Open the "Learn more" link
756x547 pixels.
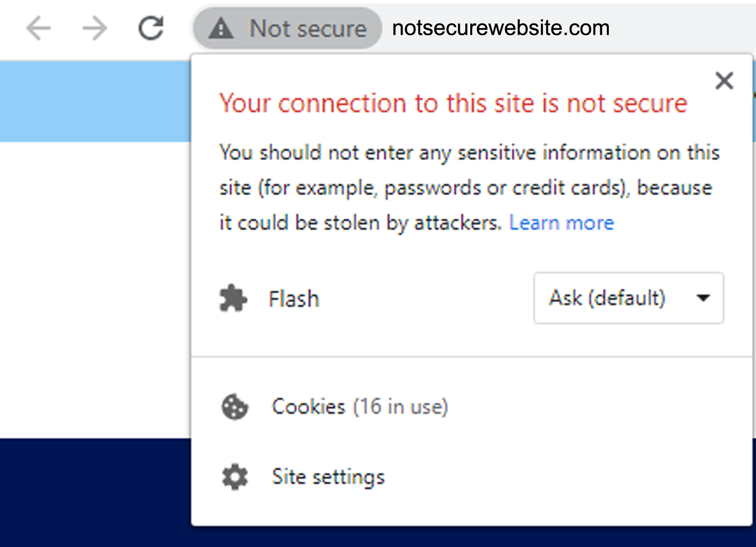click(561, 223)
